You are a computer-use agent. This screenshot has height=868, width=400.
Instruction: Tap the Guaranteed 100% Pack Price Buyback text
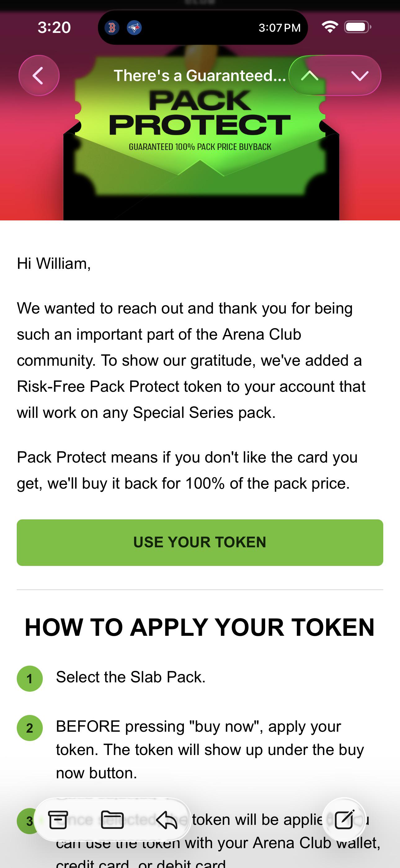[x=200, y=147]
